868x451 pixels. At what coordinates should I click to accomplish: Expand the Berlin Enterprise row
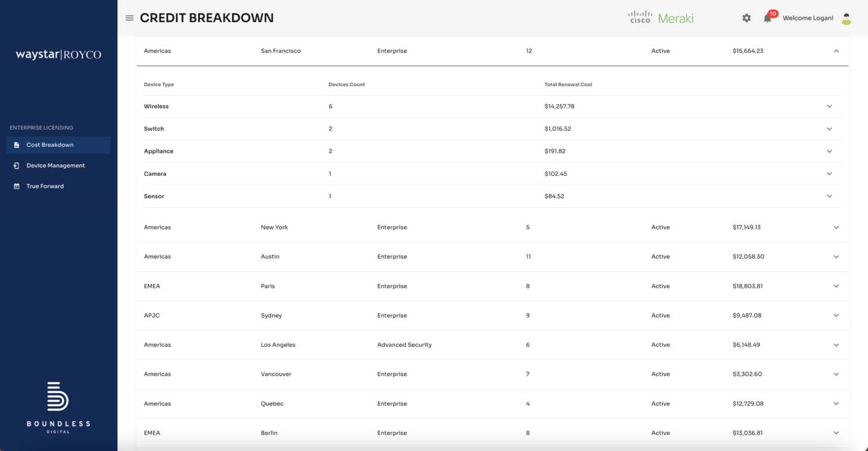coord(836,432)
